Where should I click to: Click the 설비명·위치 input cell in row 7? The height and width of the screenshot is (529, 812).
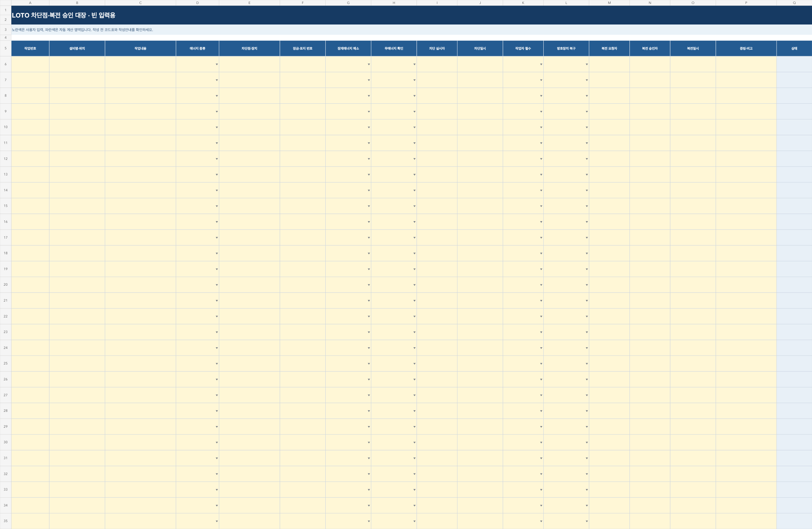[77, 80]
